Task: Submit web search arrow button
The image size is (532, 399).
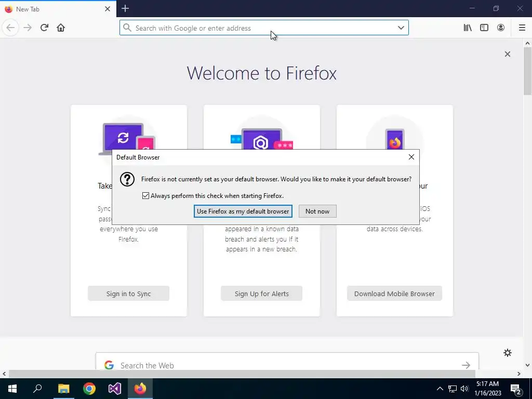Action: pos(466,365)
